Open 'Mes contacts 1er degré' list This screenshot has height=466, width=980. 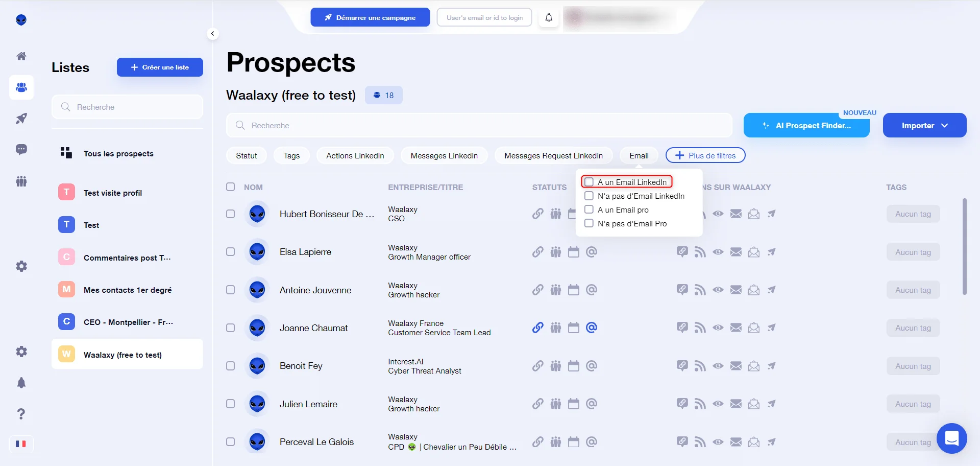pyautogui.click(x=127, y=290)
